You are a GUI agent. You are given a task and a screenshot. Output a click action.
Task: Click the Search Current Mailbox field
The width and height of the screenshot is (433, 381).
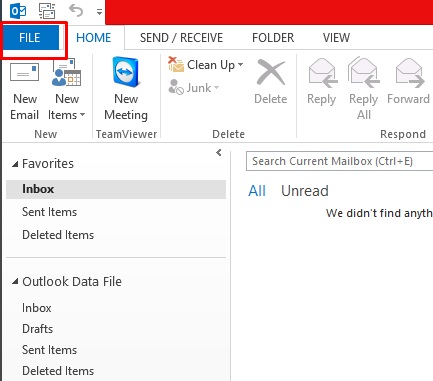coord(339,161)
